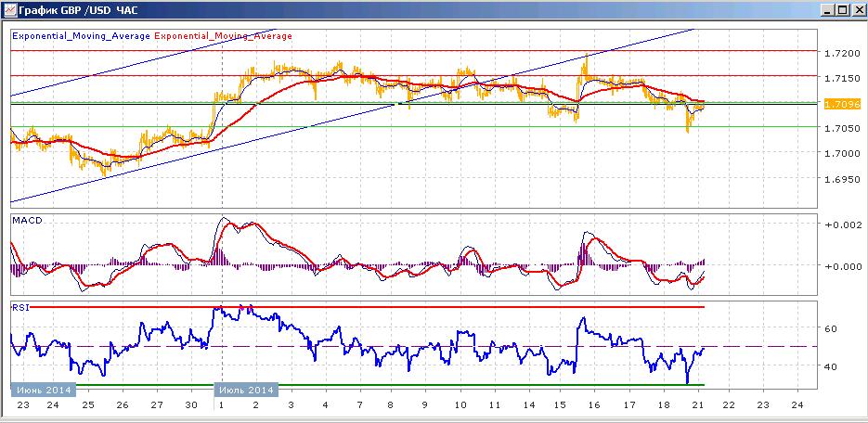
Task: Select the 'Июль 2014' month marker
Action: tap(246, 390)
